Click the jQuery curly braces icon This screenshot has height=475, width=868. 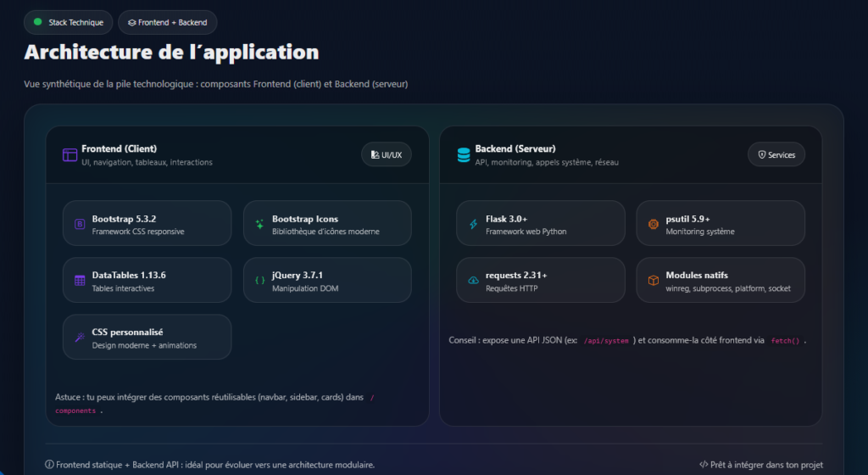tap(259, 281)
